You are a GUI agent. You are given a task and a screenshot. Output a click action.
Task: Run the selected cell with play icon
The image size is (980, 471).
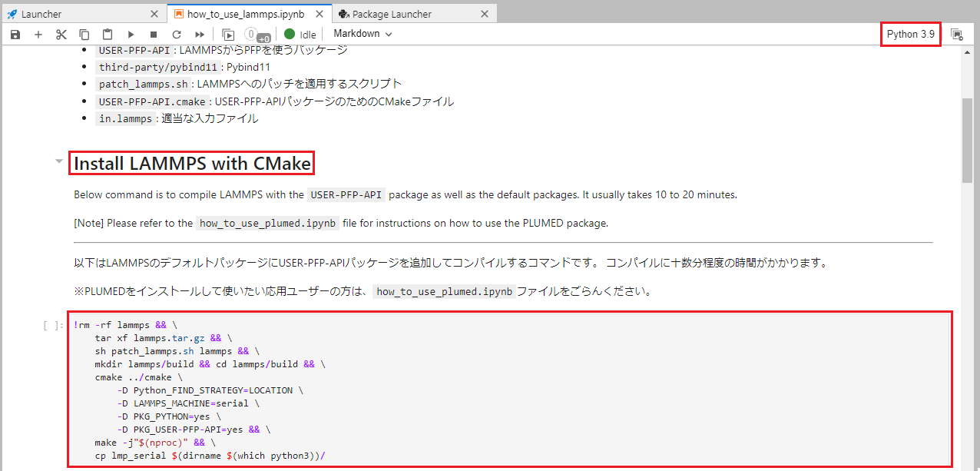(131, 34)
